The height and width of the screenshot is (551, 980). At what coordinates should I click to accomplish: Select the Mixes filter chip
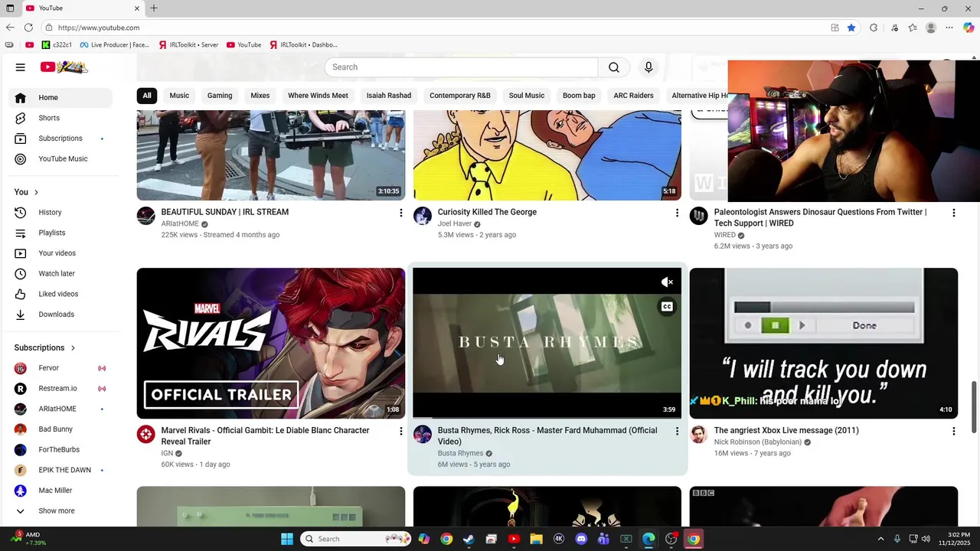pos(260,96)
